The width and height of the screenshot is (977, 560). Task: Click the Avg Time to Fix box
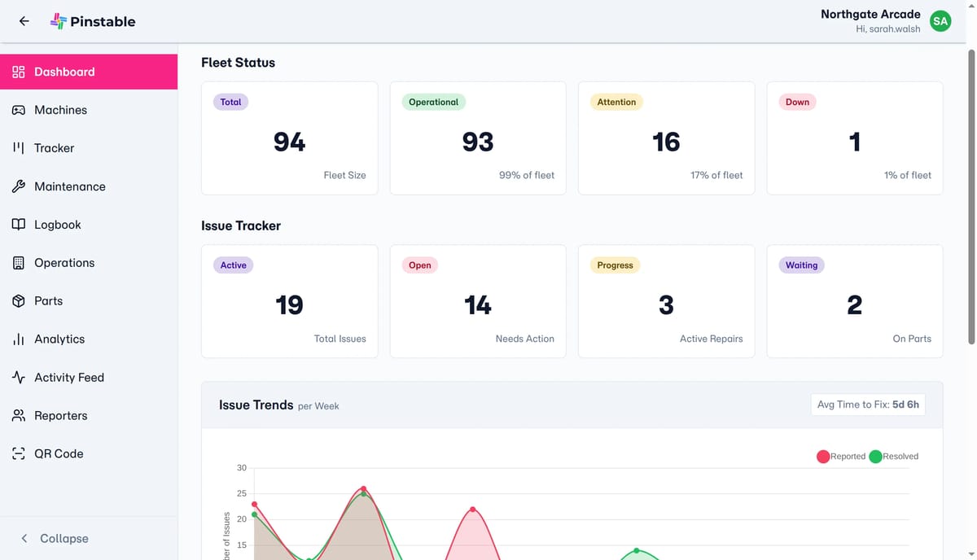click(868, 405)
